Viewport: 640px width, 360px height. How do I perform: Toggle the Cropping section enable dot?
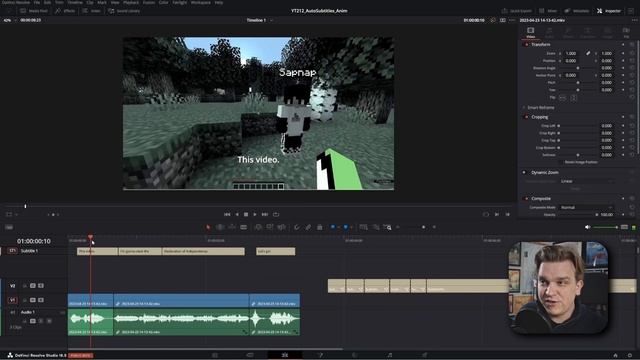[x=527, y=117]
